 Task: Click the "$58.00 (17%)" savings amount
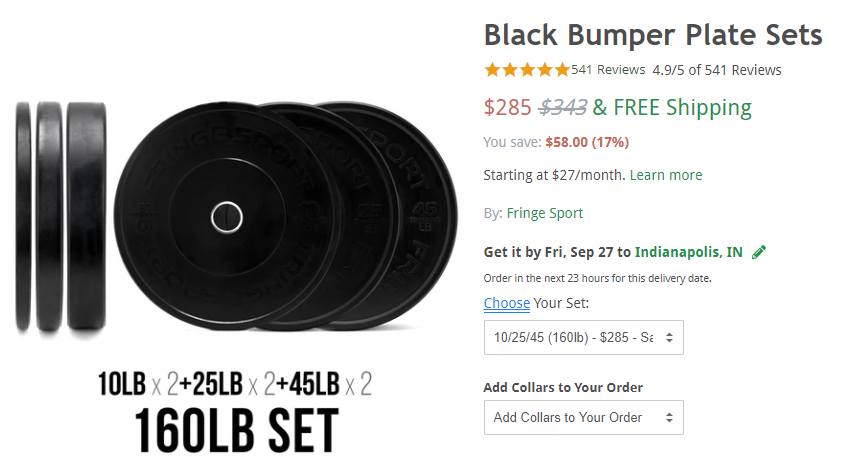coord(587,143)
